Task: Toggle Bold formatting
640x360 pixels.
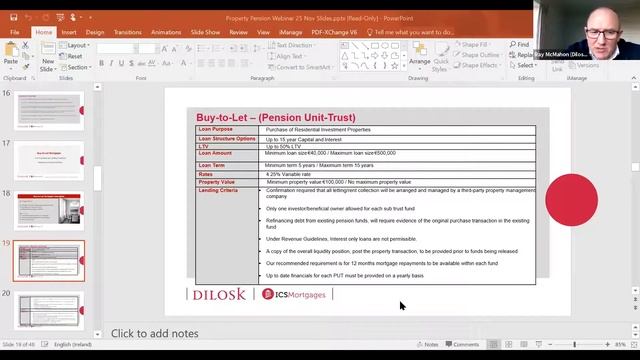Action: point(101,63)
